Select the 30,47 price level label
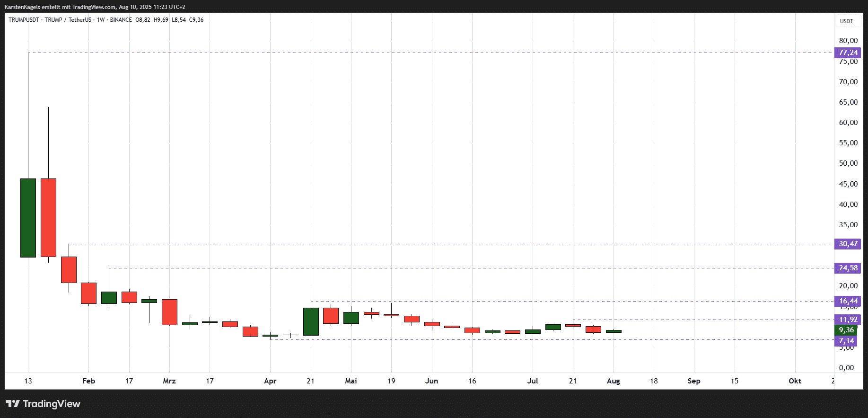 click(x=848, y=244)
